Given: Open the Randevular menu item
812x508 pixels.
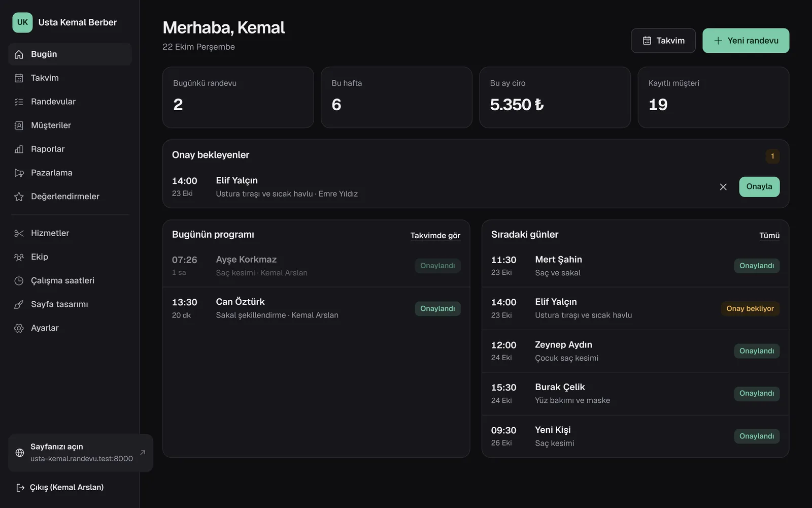Looking at the screenshot, I should pos(70,102).
